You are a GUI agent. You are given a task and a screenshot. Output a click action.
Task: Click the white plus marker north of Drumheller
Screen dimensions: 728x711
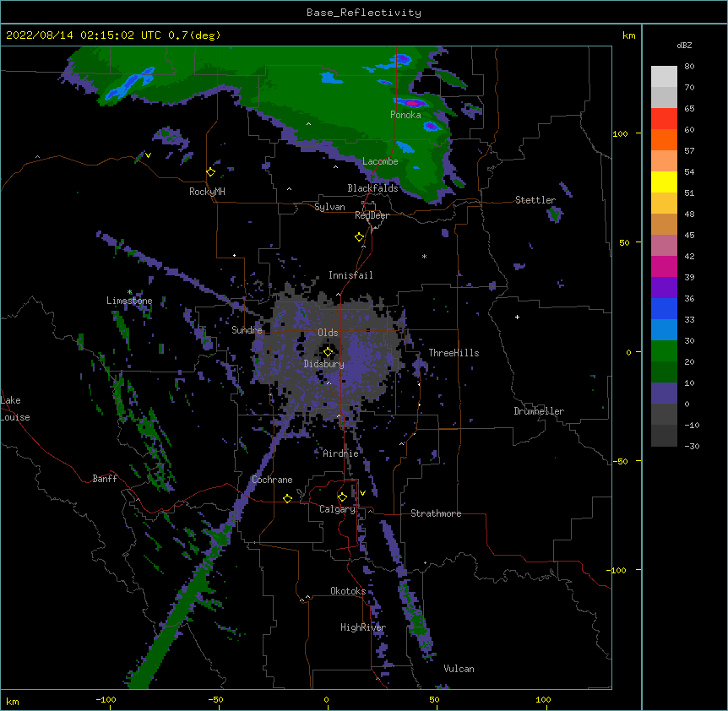coord(517,317)
